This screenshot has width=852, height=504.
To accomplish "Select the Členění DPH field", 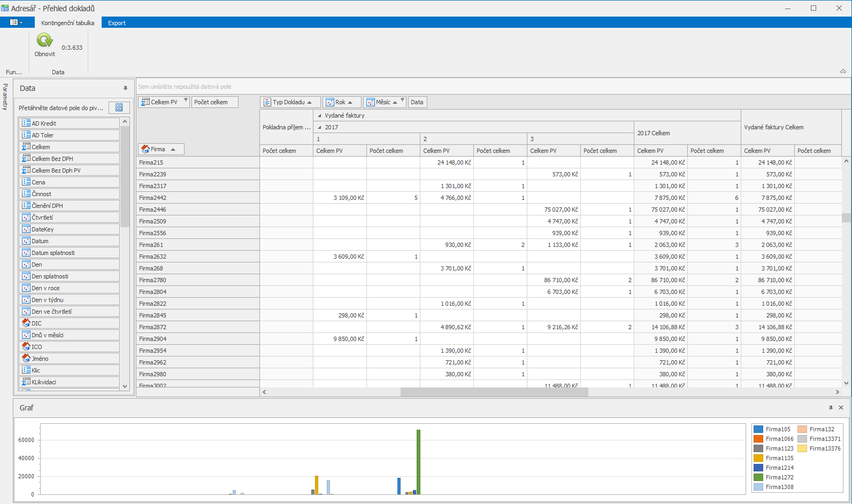I will (x=69, y=206).
